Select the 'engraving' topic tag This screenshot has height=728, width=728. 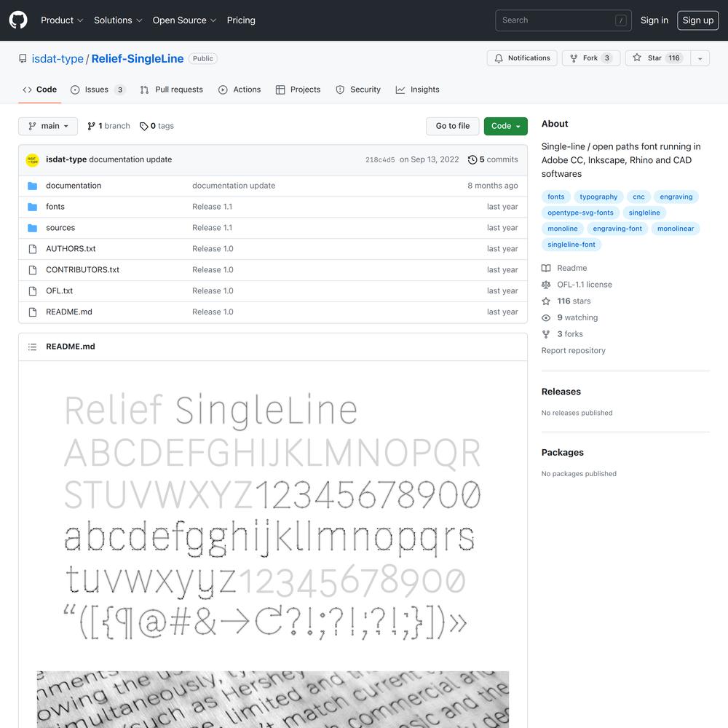[676, 197]
